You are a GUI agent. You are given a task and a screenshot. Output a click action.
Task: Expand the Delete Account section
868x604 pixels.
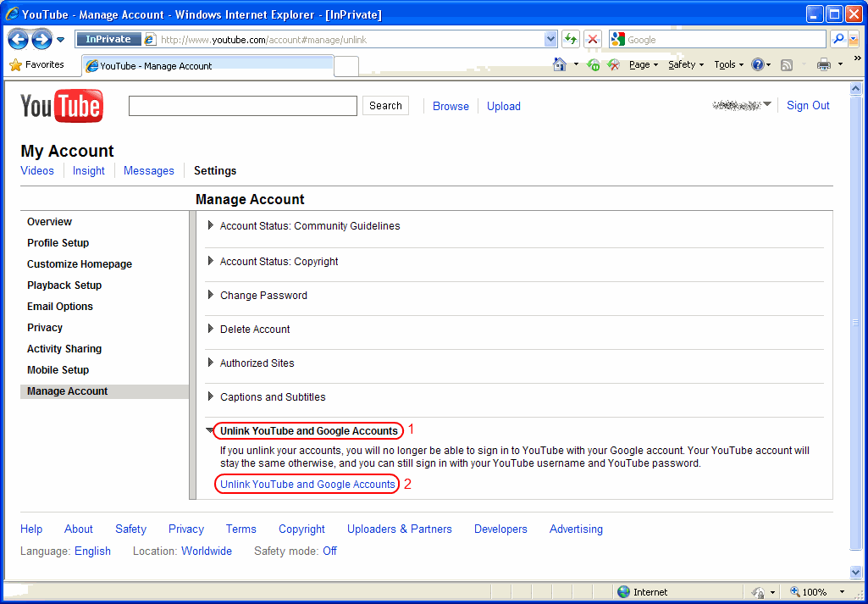pyautogui.click(x=249, y=329)
